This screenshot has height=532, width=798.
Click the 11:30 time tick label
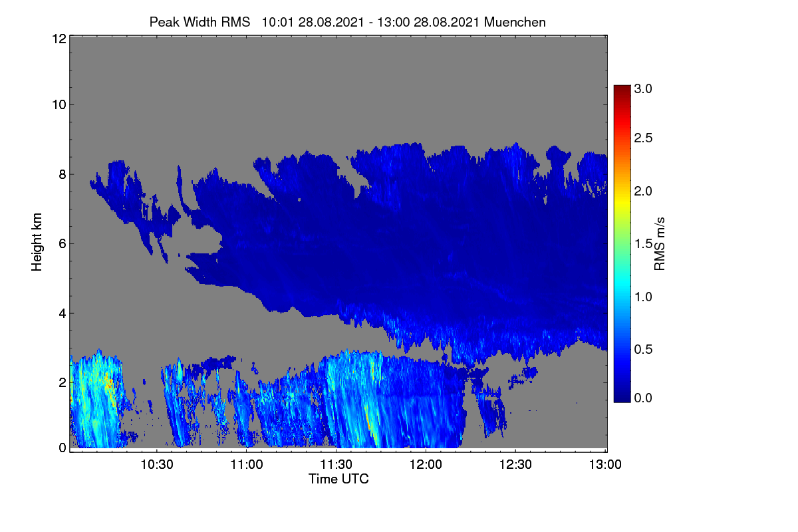coord(336,465)
